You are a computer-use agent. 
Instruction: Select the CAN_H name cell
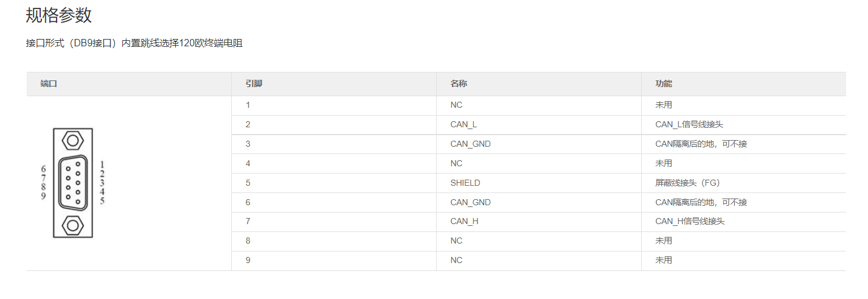(x=464, y=221)
